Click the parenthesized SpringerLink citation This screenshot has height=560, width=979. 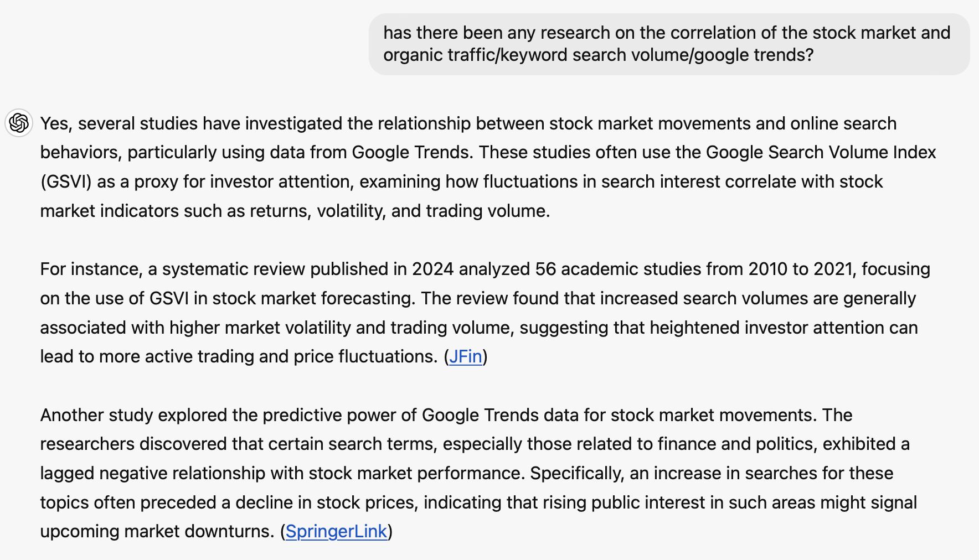pyautogui.click(x=337, y=531)
